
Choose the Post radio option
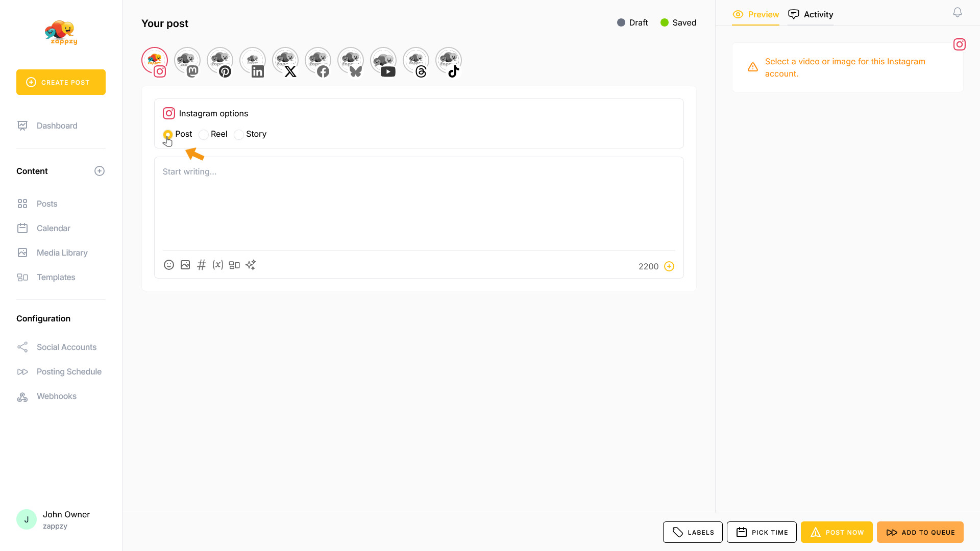click(x=168, y=135)
